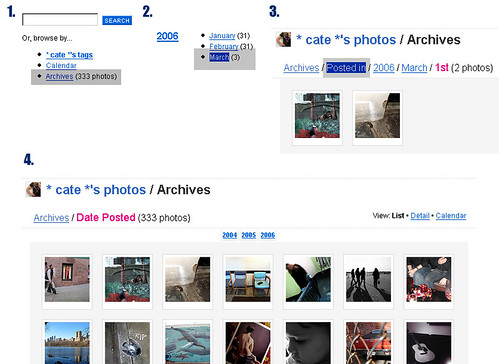Open the whale mural photo thumbnail
The height and width of the screenshot is (364, 499).
(188, 343)
